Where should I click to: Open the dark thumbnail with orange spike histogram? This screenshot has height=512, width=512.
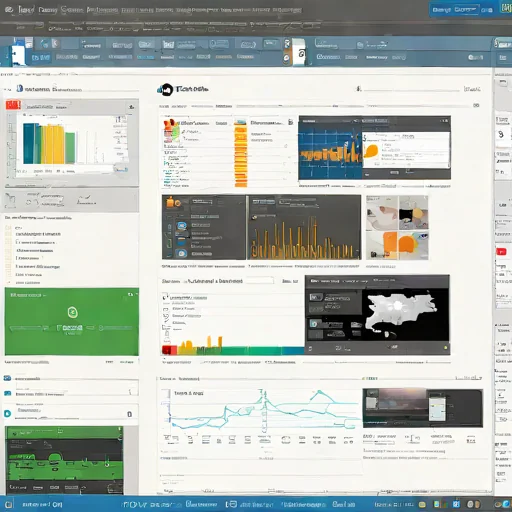coord(304,227)
